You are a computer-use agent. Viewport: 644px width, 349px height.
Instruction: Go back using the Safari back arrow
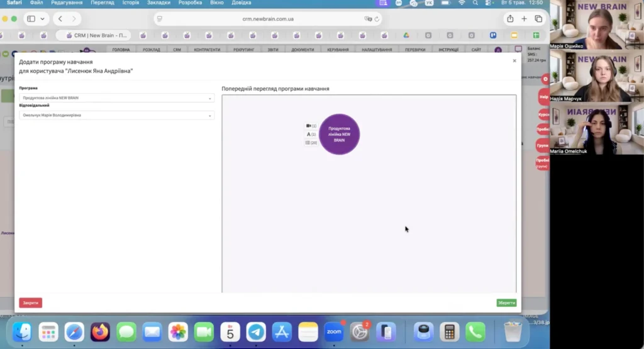pyautogui.click(x=60, y=19)
